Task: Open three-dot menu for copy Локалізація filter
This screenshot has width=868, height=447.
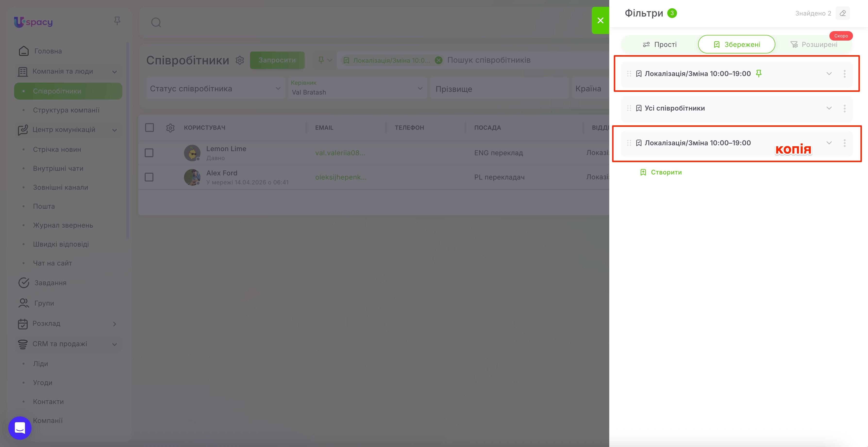Action: tap(844, 143)
